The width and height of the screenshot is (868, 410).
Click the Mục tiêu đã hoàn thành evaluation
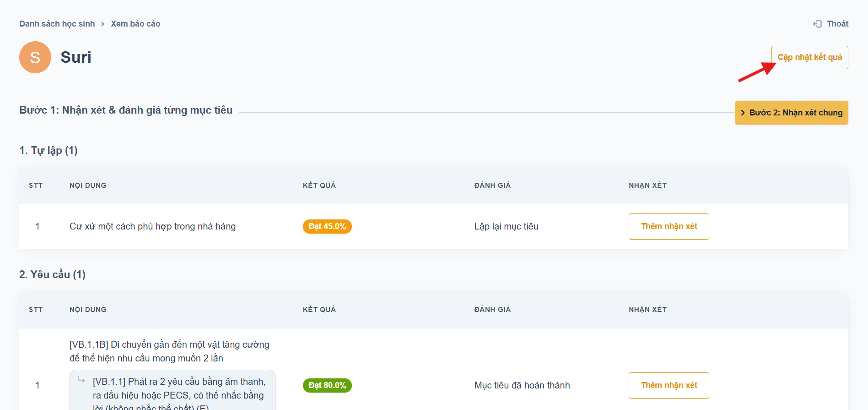pos(522,385)
